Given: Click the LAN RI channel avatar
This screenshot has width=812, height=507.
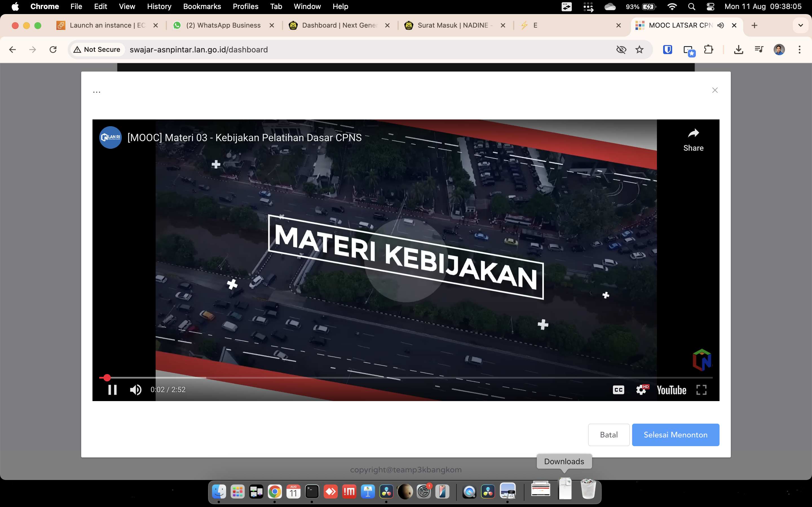Looking at the screenshot, I should pos(111,137).
